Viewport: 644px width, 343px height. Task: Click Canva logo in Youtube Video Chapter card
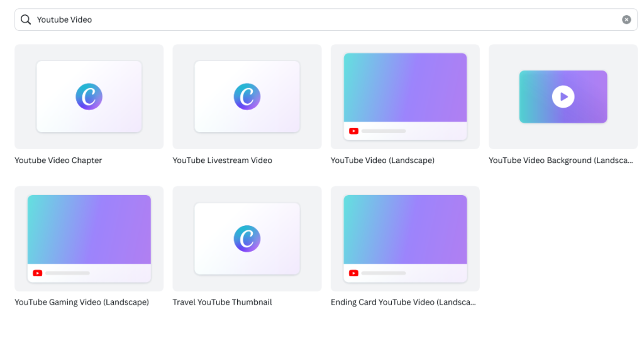pos(89,96)
